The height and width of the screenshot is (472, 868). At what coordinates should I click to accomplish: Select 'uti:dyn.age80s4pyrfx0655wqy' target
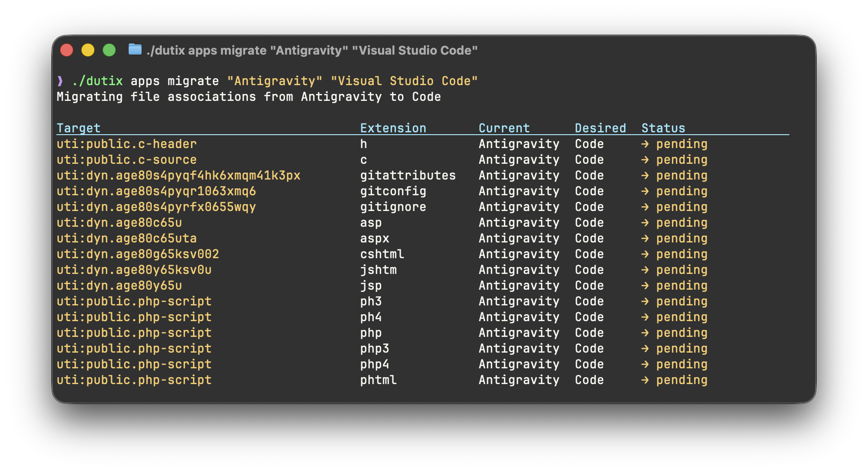click(156, 207)
